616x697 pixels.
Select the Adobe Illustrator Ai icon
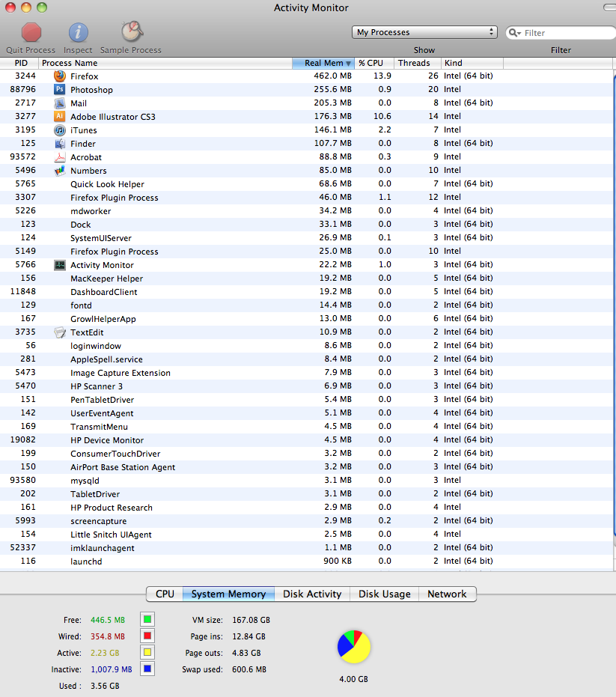coord(60,117)
